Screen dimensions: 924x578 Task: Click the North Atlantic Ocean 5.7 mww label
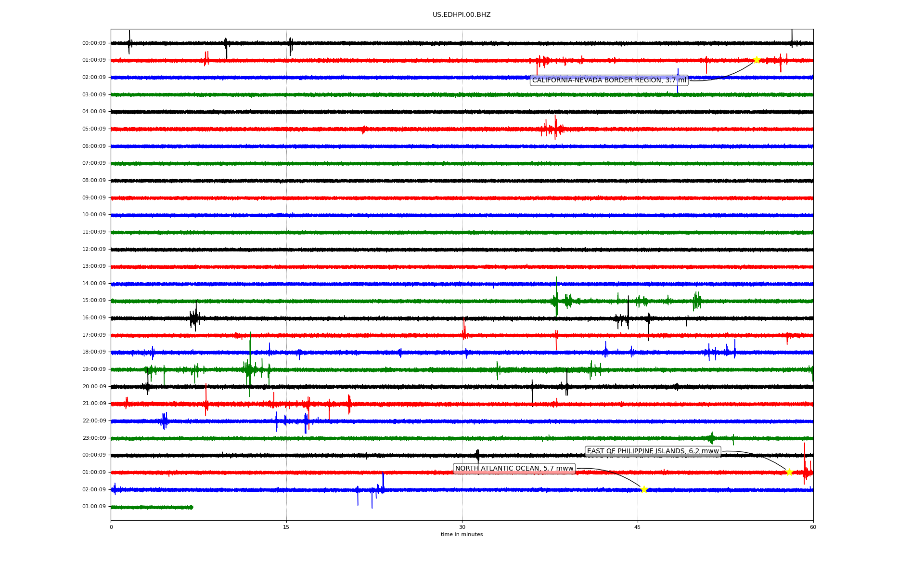point(514,469)
